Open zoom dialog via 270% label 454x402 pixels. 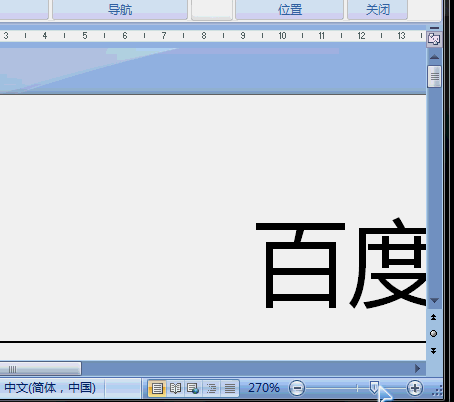[x=264, y=388]
